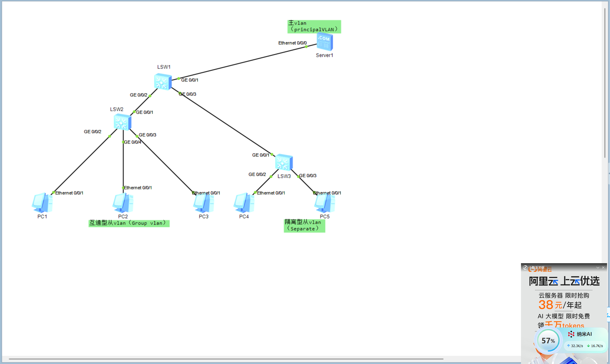Viewport: 610px width, 364px height.
Task: Expand the ad popup dropdown chevron
Action: point(598,267)
